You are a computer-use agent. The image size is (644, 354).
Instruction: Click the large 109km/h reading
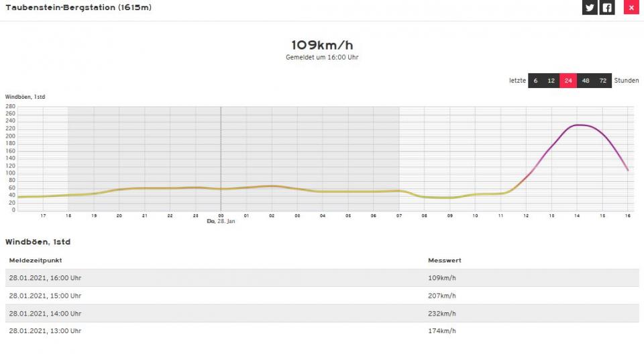click(x=322, y=45)
